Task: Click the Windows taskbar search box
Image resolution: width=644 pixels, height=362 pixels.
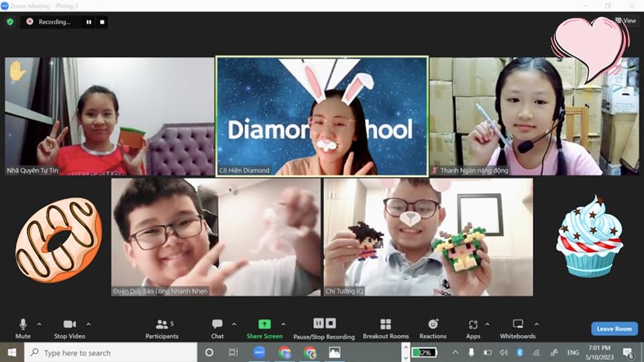Action: click(111, 353)
